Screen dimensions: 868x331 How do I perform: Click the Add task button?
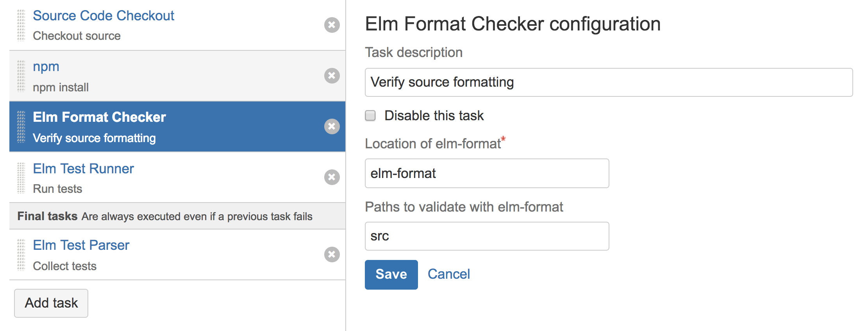pyautogui.click(x=51, y=303)
